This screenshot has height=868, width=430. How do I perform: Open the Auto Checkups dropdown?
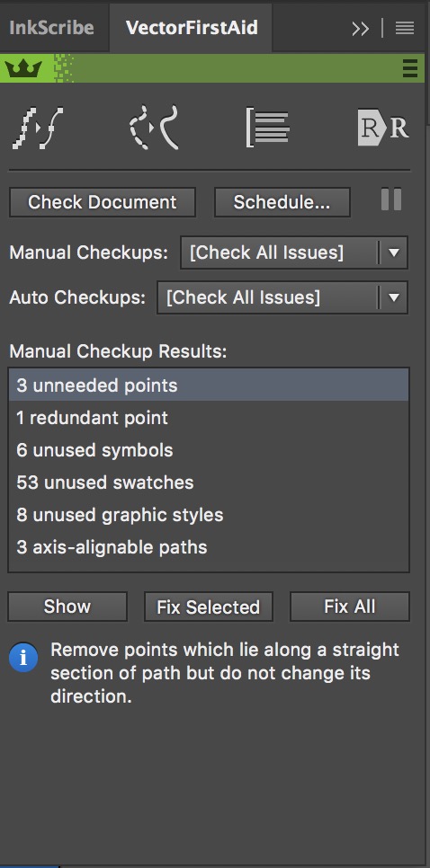[x=282, y=297]
